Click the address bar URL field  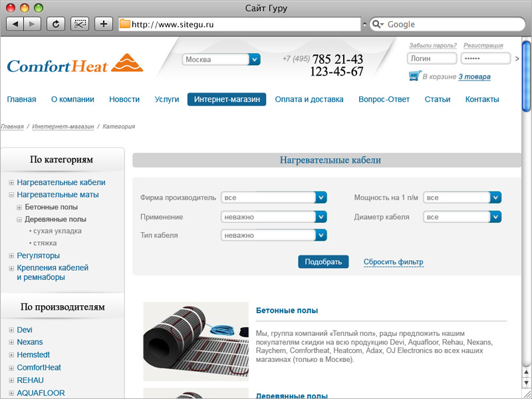(239, 25)
